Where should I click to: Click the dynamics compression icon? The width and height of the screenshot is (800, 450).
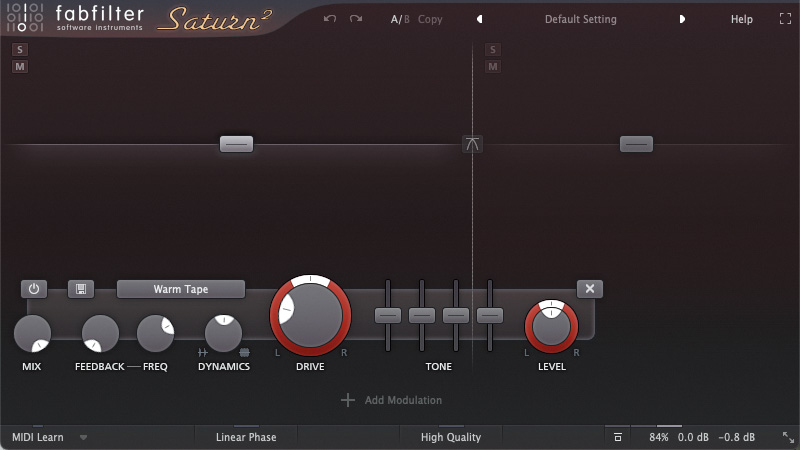[x=244, y=352]
